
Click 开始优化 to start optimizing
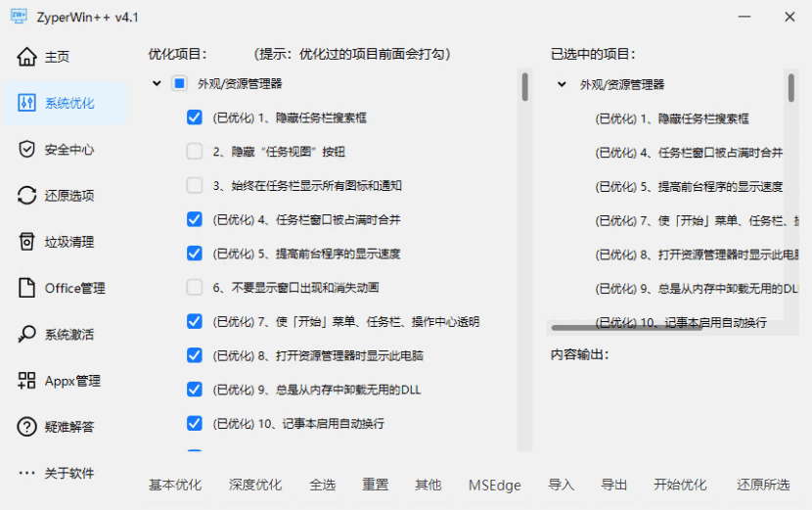(680, 486)
